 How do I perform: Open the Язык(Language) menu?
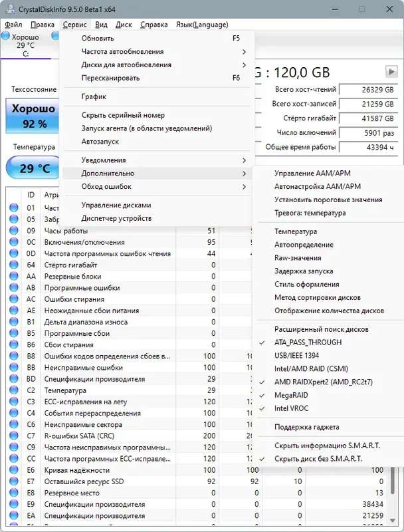click(x=202, y=25)
